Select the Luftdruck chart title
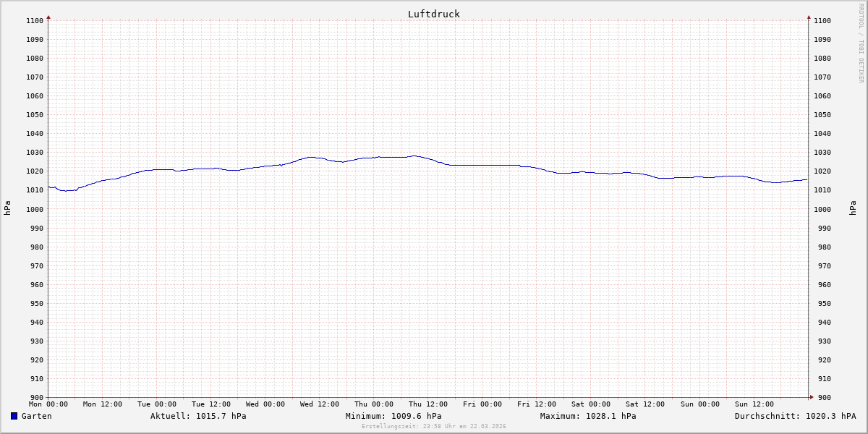Viewport: 868px width, 434px height. coord(433,14)
